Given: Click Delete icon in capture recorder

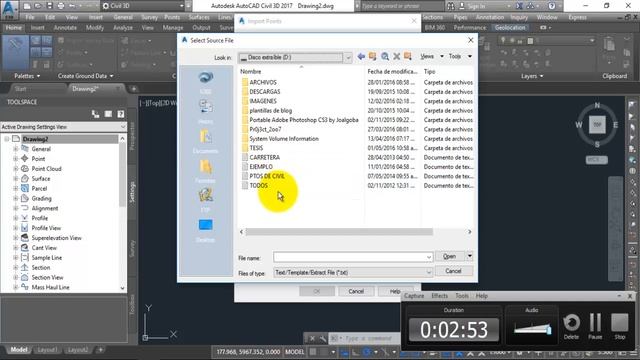Looking at the screenshot, I should tap(571, 327).
